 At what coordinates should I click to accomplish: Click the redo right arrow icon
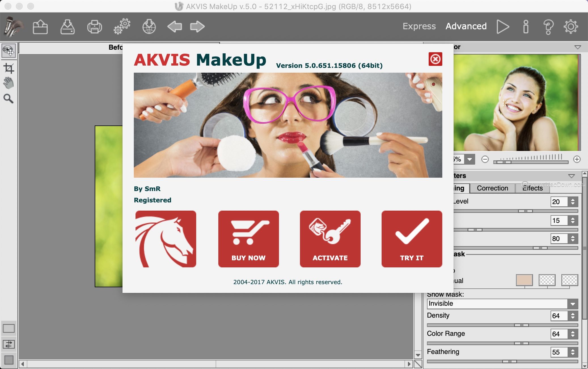click(x=197, y=27)
